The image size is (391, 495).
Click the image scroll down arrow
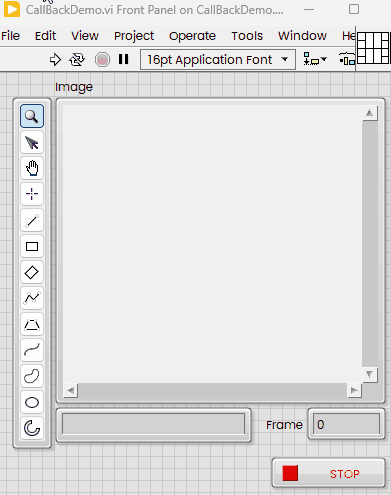370,375
